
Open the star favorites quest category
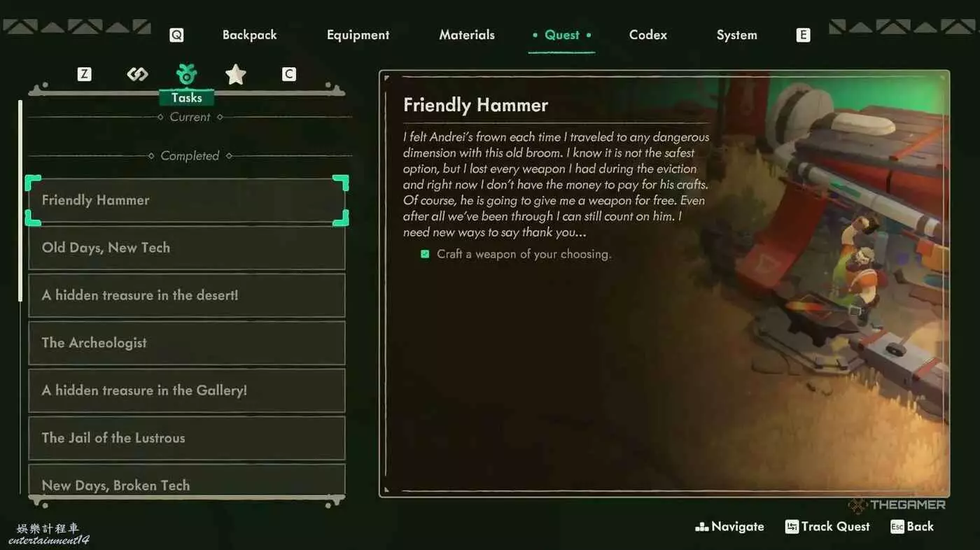pos(235,74)
